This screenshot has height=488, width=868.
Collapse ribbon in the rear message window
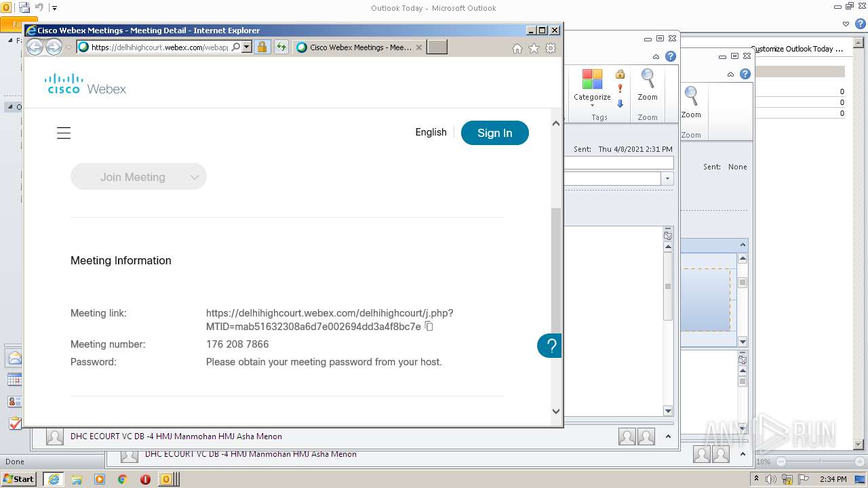point(730,75)
